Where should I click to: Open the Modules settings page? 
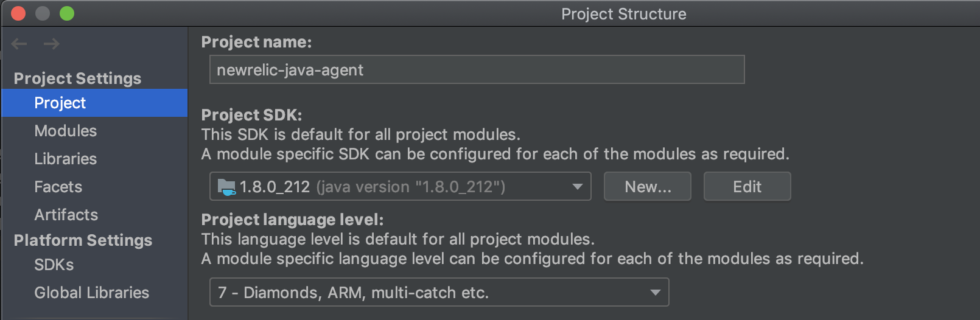tap(66, 131)
